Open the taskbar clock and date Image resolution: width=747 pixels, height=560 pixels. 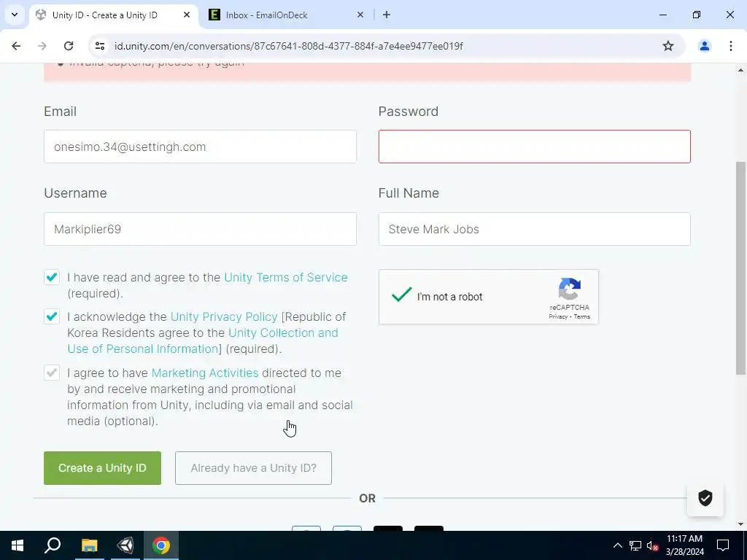[x=684, y=545]
